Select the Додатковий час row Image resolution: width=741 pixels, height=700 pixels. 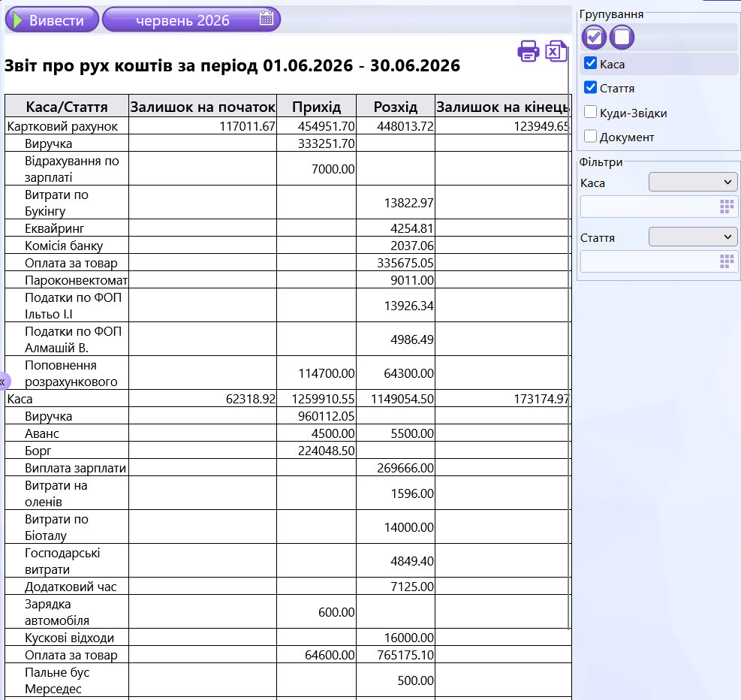coord(288,586)
